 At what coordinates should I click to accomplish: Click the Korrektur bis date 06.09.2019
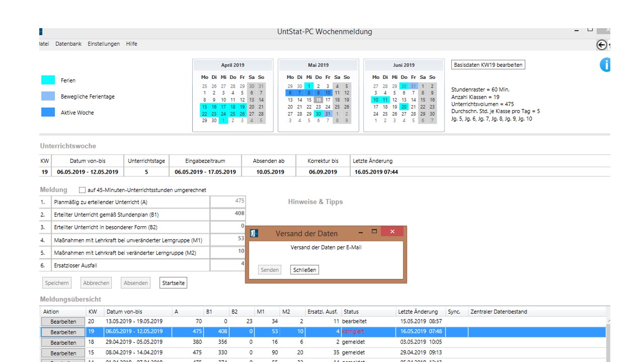(x=323, y=172)
